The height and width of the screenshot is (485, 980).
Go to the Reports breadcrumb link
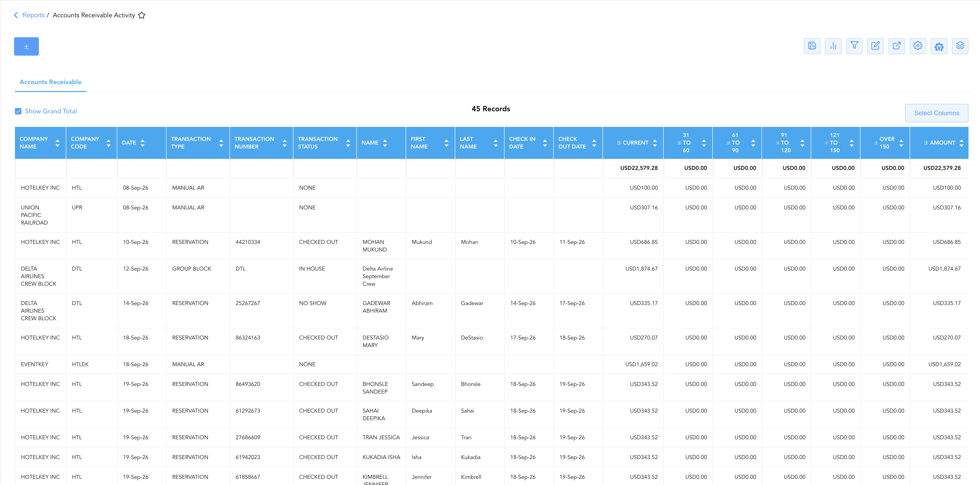click(34, 15)
